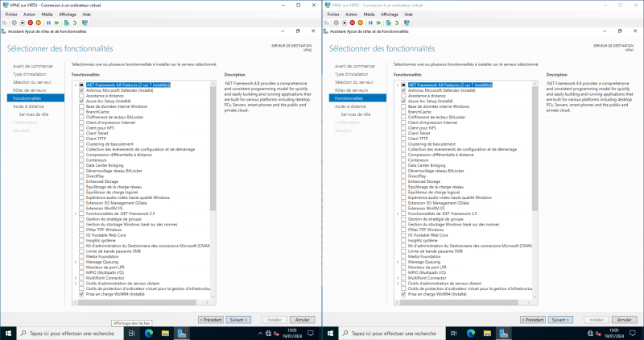Check Media Foundation in VPN1 wizard
644x340 pixels.
tap(403, 256)
